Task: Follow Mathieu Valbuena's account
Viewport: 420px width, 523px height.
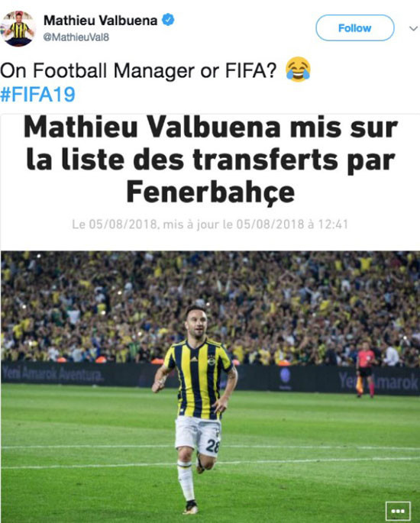Action: coord(355,28)
